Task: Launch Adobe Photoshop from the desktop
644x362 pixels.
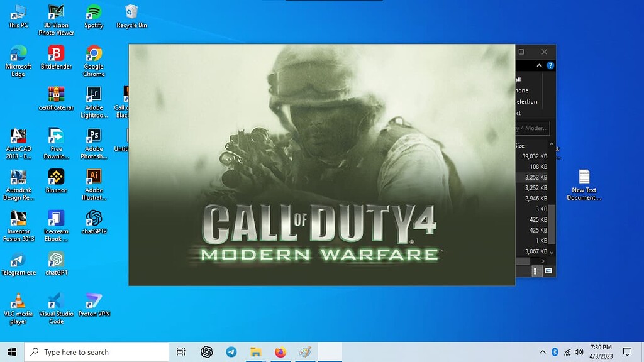Action: click(x=93, y=137)
